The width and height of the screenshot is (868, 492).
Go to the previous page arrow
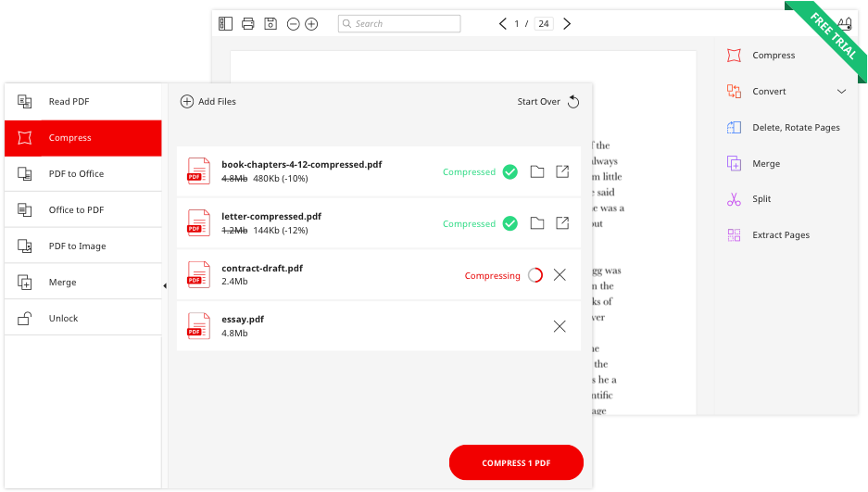coord(502,24)
